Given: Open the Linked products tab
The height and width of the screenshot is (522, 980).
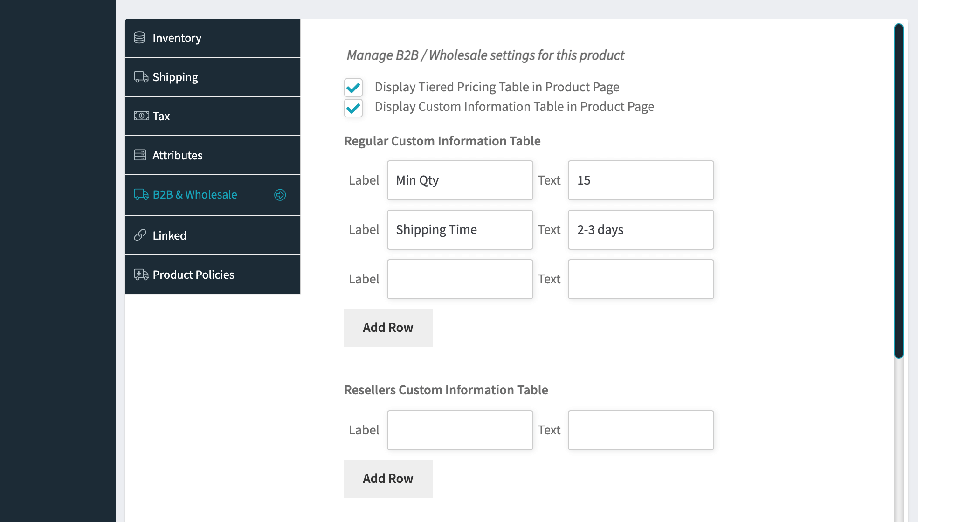Looking at the screenshot, I should [213, 235].
